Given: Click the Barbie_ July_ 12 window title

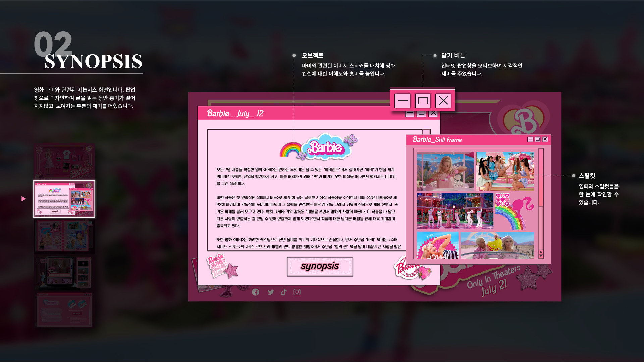Looking at the screenshot, I should click(235, 113).
